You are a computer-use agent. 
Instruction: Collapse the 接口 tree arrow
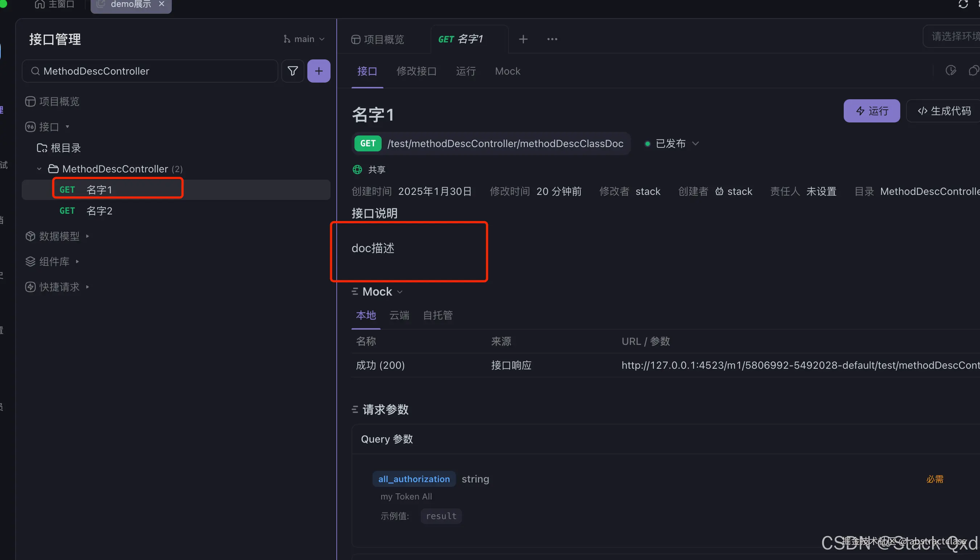point(67,127)
